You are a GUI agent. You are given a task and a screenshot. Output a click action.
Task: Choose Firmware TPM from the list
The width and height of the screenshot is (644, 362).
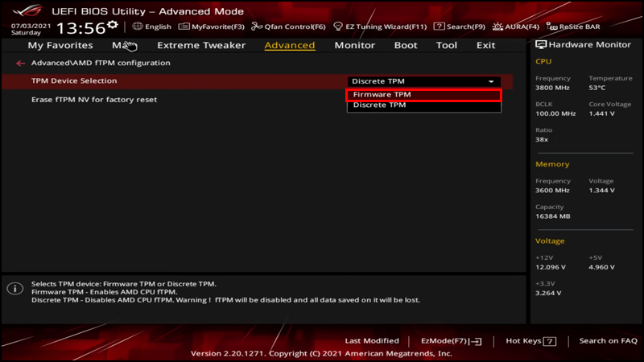(x=424, y=95)
